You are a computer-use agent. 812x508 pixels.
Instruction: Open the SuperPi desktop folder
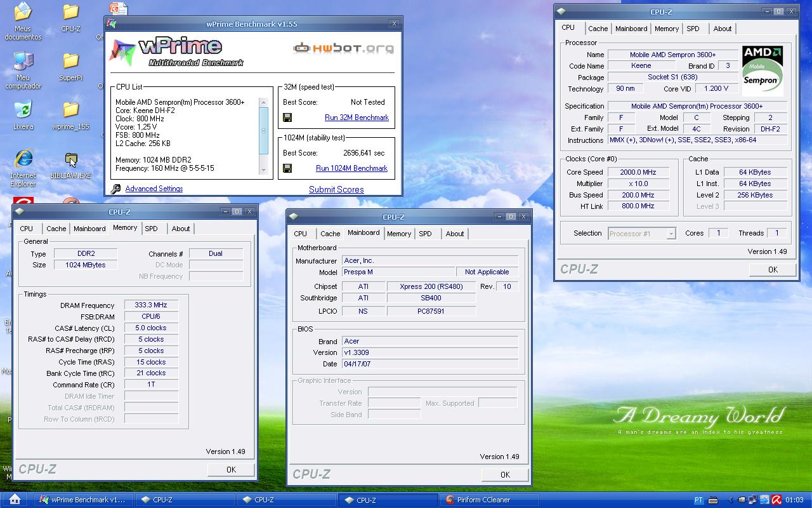[70, 67]
